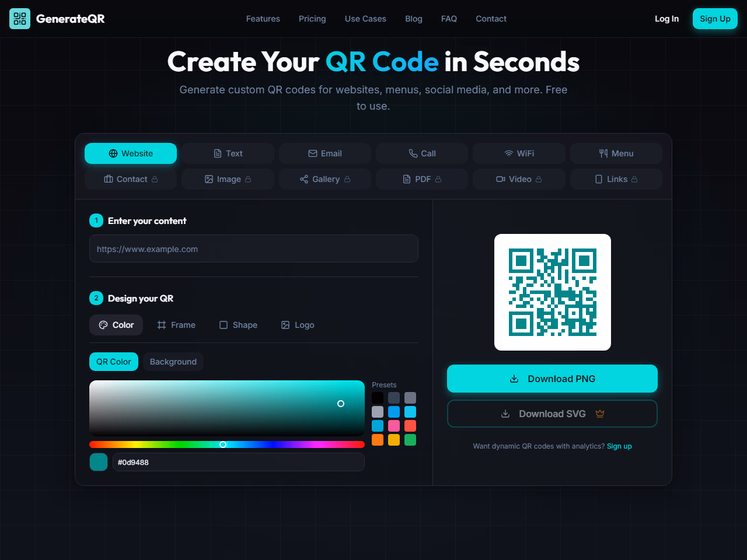Pick the green preset color swatch
This screenshot has height=560, width=747.
coord(410,440)
